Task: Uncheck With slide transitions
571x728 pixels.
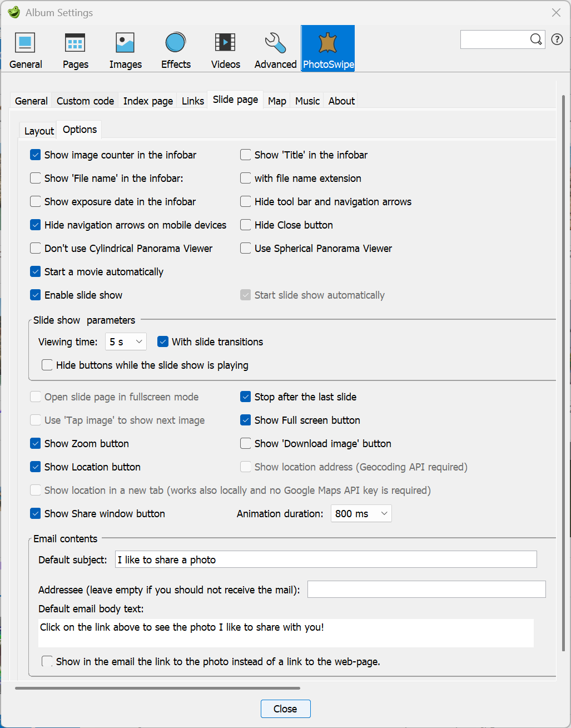Action: [163, 342]
